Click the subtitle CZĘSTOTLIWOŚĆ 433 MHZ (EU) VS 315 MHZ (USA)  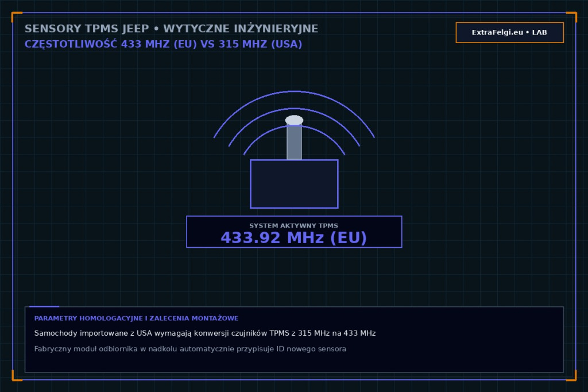coord(163,44)
